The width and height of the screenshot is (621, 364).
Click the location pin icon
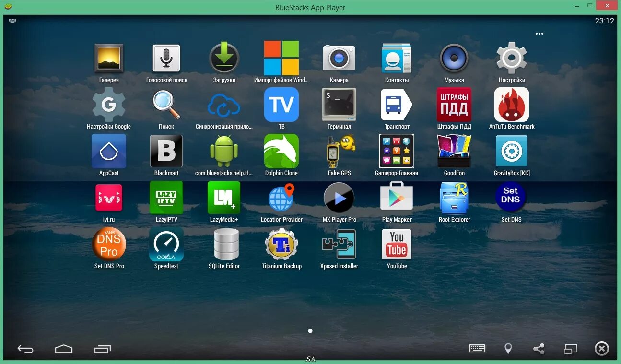click(x=508, y=349)
